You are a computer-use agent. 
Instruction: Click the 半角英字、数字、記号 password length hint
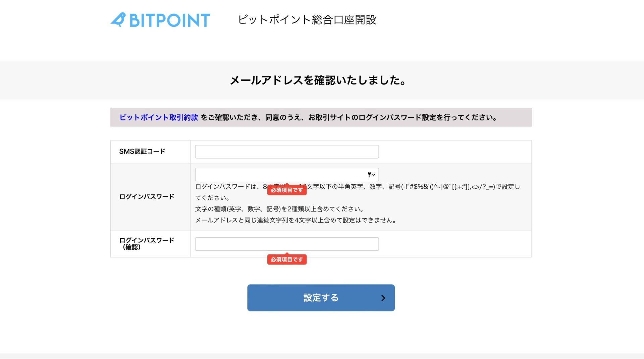pos(413,187)
